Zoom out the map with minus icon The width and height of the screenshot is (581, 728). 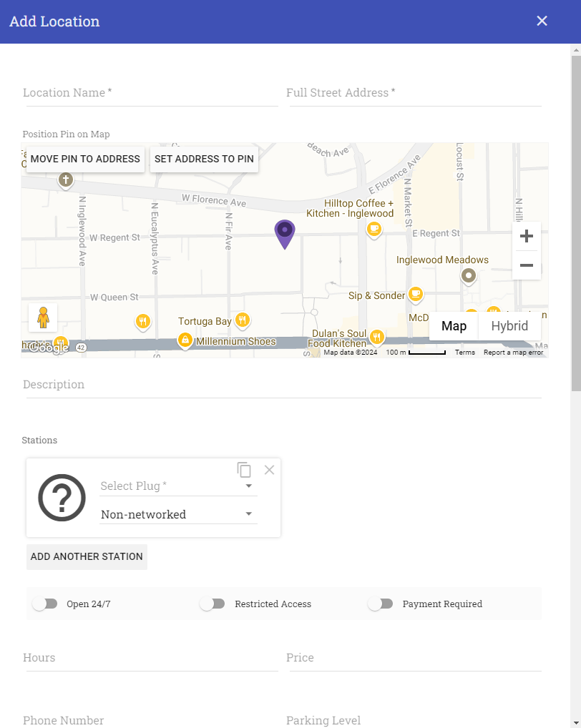click(527, 265)
